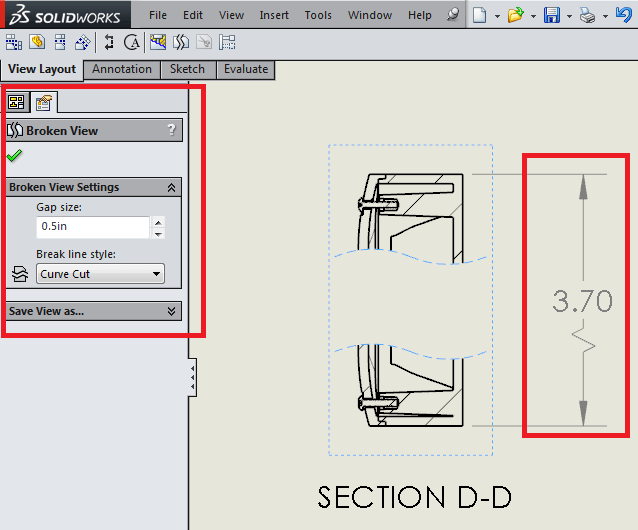Viewport: 638px width, 530px height.
Task: Open the View menu
Action: [x=232, y=15]
